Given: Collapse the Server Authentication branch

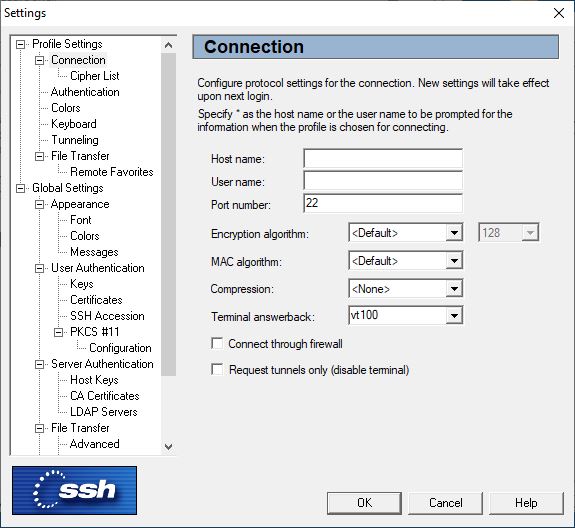Looking at the screenshot, I should [40, 364].
